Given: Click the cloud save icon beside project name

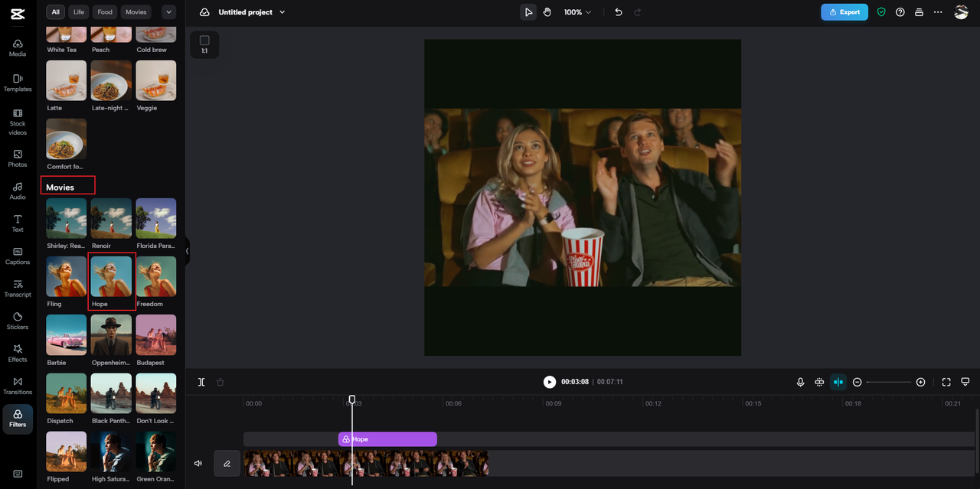Looking at the screenshot, I should pyautogui.click(x=204, y=12).
